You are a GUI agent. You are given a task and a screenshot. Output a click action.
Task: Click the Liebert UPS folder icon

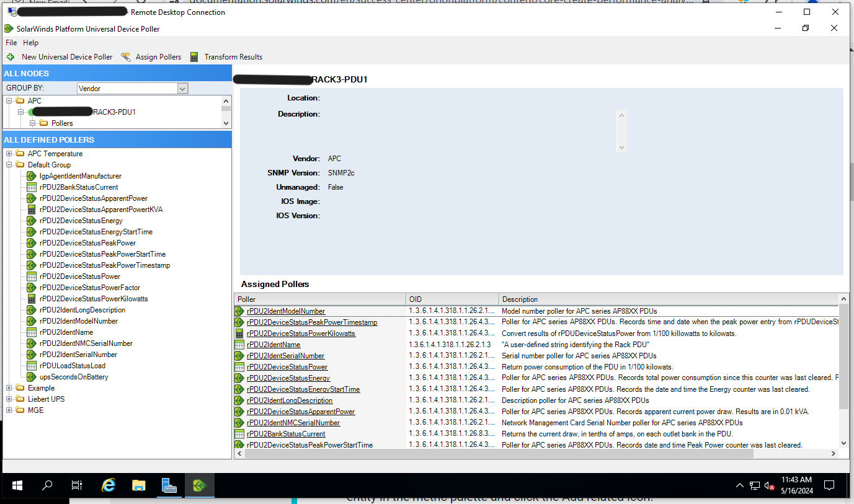(x=20, y=399)
